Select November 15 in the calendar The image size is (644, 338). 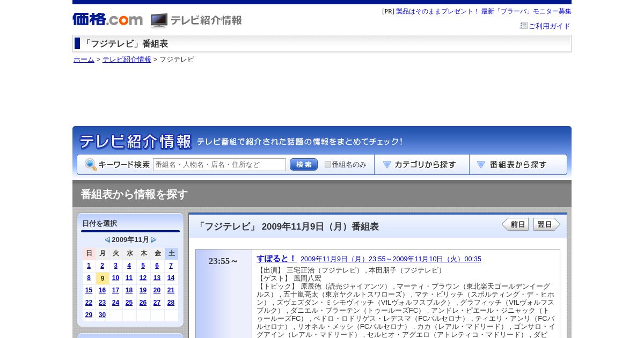click(x=89, y=290)
